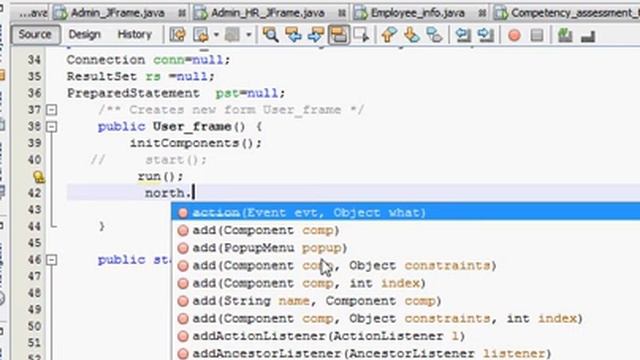Jump to Previous Bookmark icon
640x360 pixels.
(x=389, y=35)
